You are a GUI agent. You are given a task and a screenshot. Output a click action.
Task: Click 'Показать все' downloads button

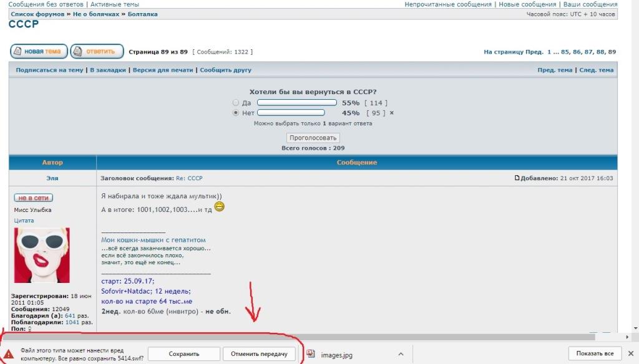tap(595, 354)
